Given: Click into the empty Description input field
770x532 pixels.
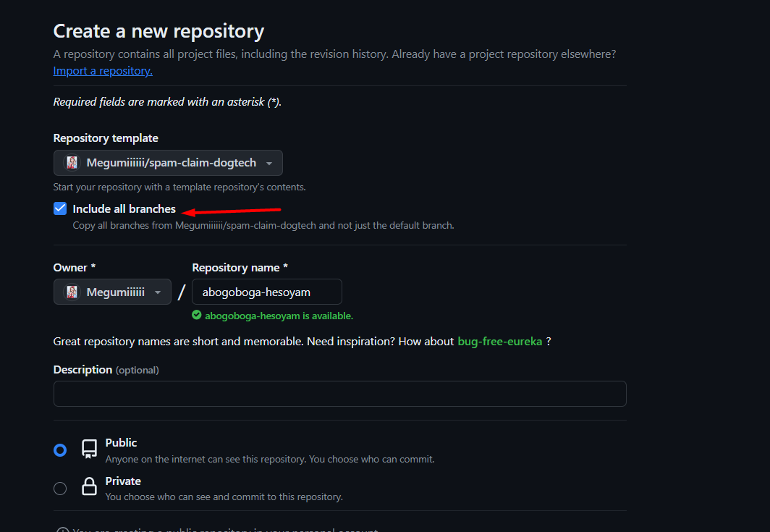Looking at the screenshot, I should 339,394.
